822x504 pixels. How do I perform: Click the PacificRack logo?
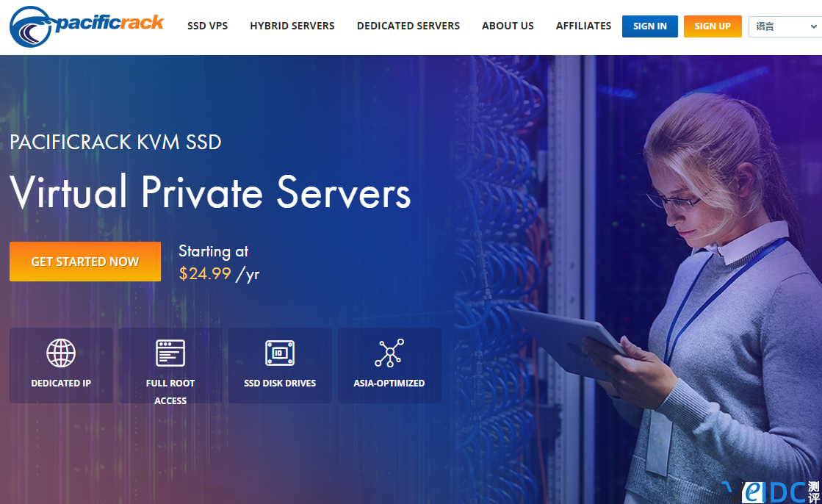coord(87,26)
